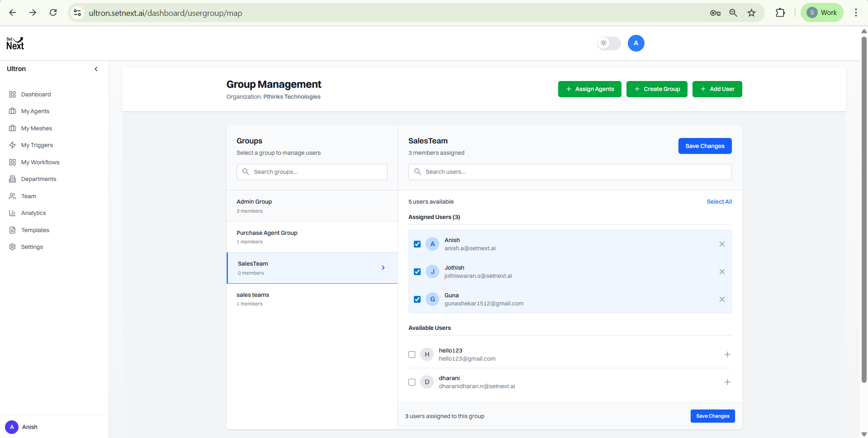Click Anish's A avatar in assigned list
Screen dimensions: 868x438
pos(432,244)
